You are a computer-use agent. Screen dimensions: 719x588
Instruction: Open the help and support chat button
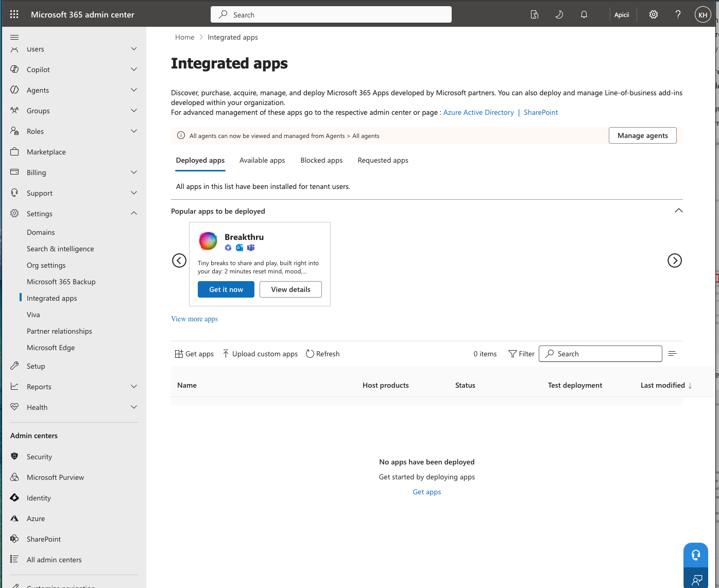pyautogui.click(x=696, y=555)
